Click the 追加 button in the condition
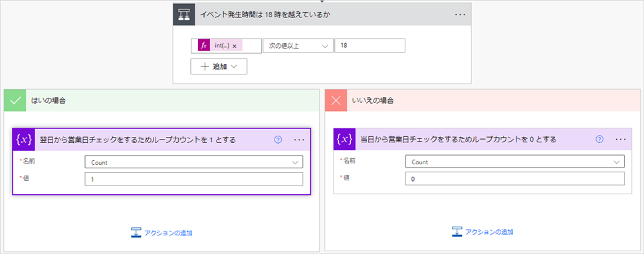 219,66
